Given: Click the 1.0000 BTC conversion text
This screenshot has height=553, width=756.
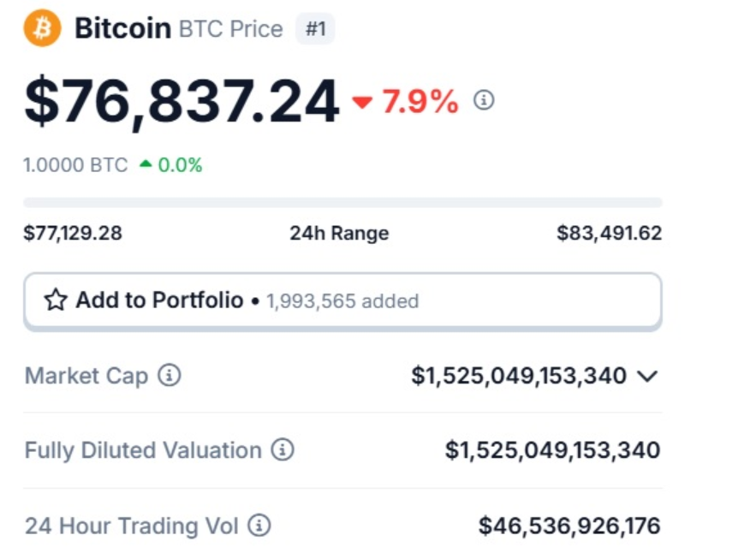Looking at the screenshot, I should coord(75,165).
